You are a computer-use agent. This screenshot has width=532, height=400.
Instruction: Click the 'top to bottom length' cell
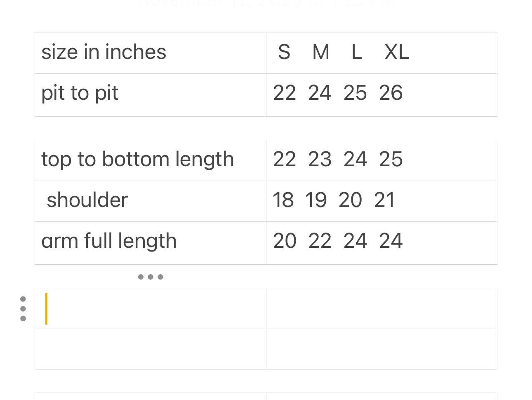(150, 160)
